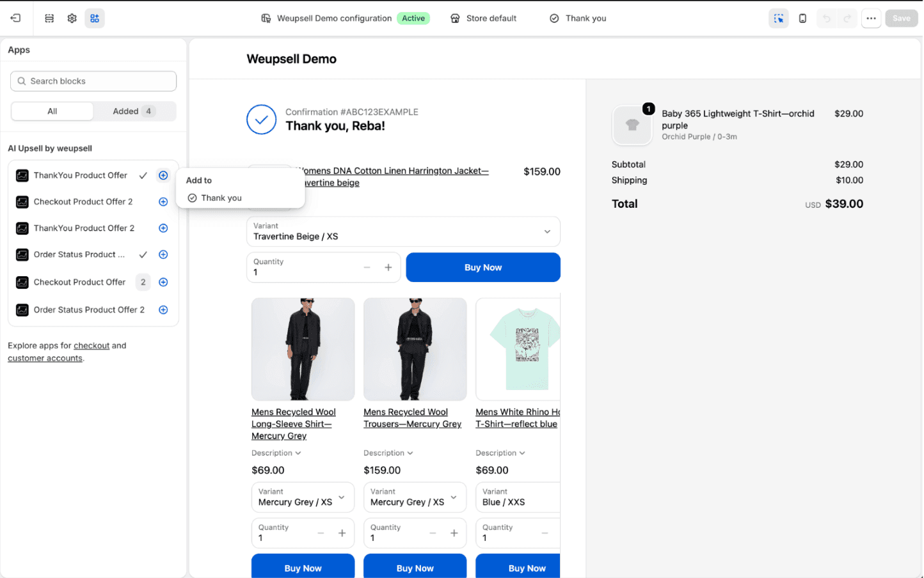Switch to the Added tab
Image resolution: width=924 pixels, height=578 pixels.
(x=134, y=111)
